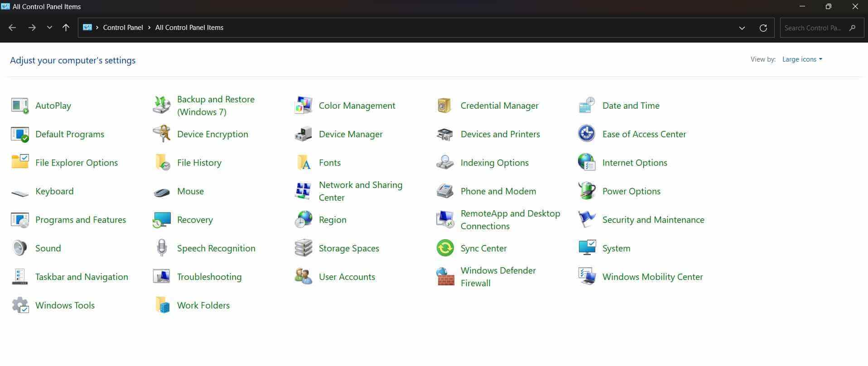Open the Programs and Features link

tap(81, 220)
